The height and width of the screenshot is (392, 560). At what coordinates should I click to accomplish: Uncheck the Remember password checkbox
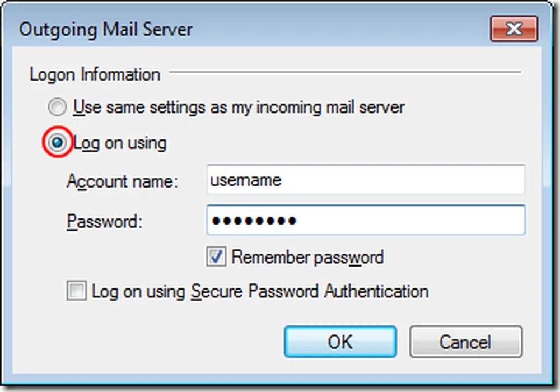(216, 256)
